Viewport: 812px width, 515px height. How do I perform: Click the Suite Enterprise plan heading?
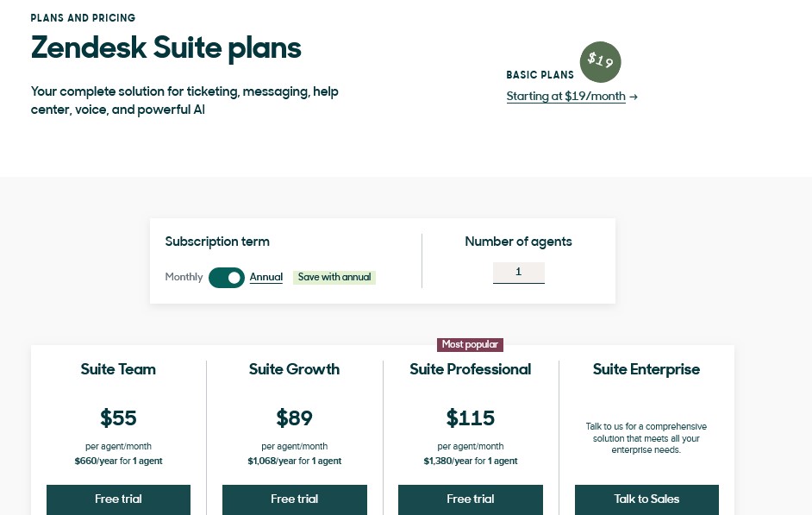coord(646,369)
